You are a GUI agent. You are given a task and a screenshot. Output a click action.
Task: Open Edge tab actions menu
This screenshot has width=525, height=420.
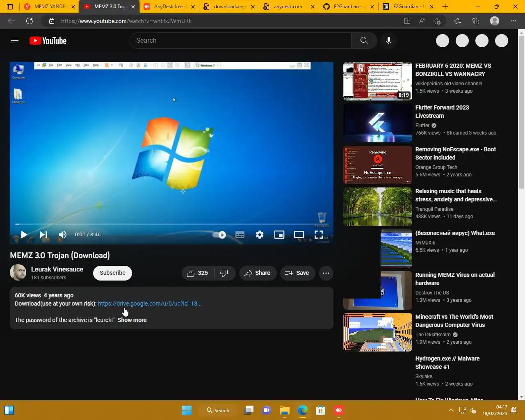click(10, 7)
